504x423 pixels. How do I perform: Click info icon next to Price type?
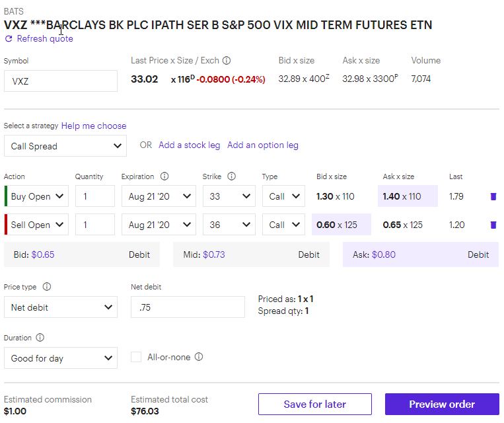[x=47, y=287]
